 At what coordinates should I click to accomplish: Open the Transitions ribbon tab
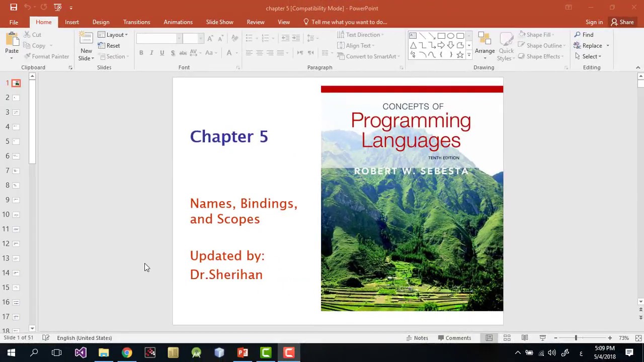tap(136, 22)
